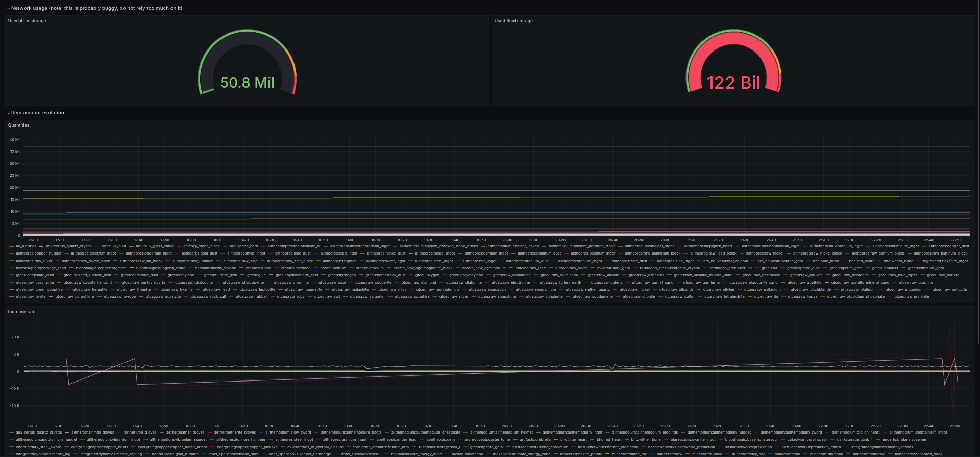Select biomesoplenty:orange_sand legend entry

pos(41,268)
